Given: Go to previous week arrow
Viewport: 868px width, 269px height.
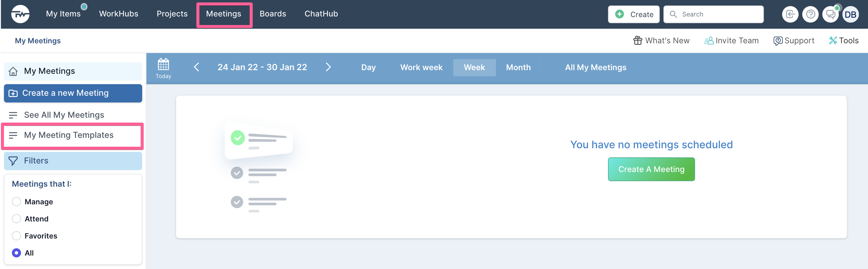Looking at the screenshot, I should [x=197, y=67].
